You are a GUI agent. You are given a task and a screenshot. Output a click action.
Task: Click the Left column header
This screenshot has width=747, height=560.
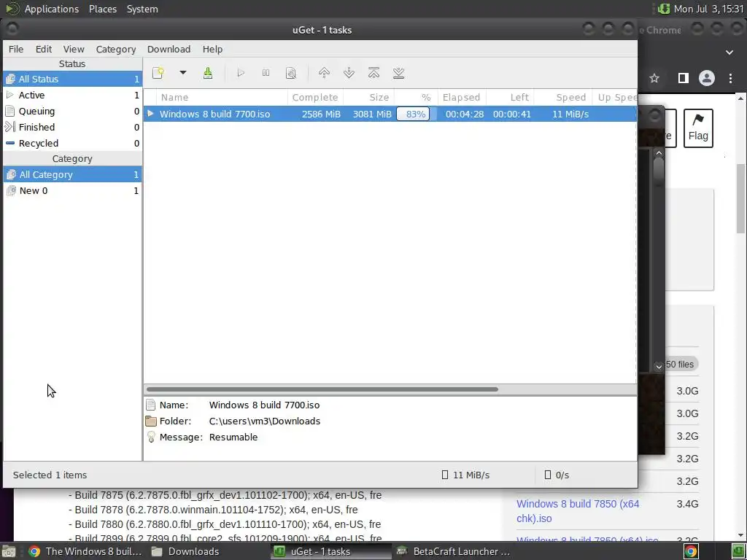pos(510,97)
